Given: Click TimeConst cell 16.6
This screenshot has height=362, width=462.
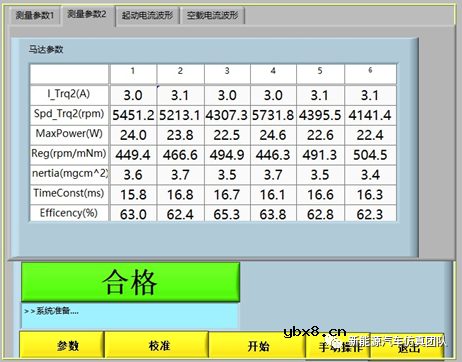Looking at the screenshot, I should (320, 194).
